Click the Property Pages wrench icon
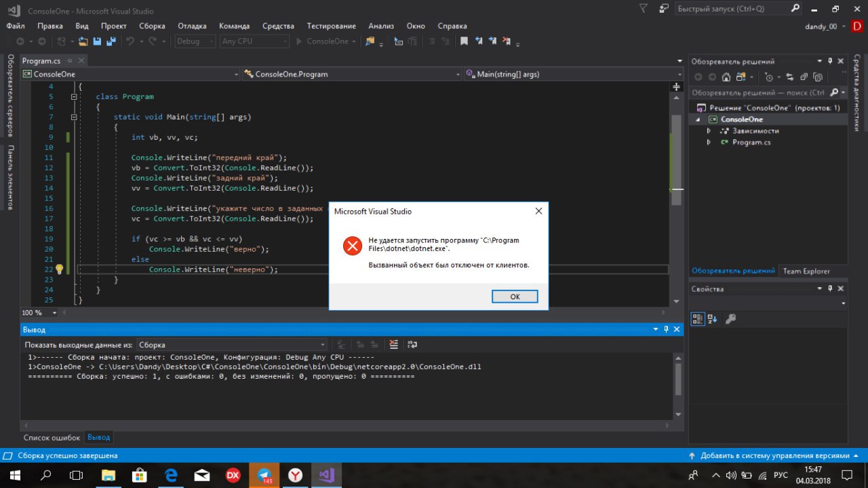The width and height of the screenshot is (868, 488). [731, 318]
